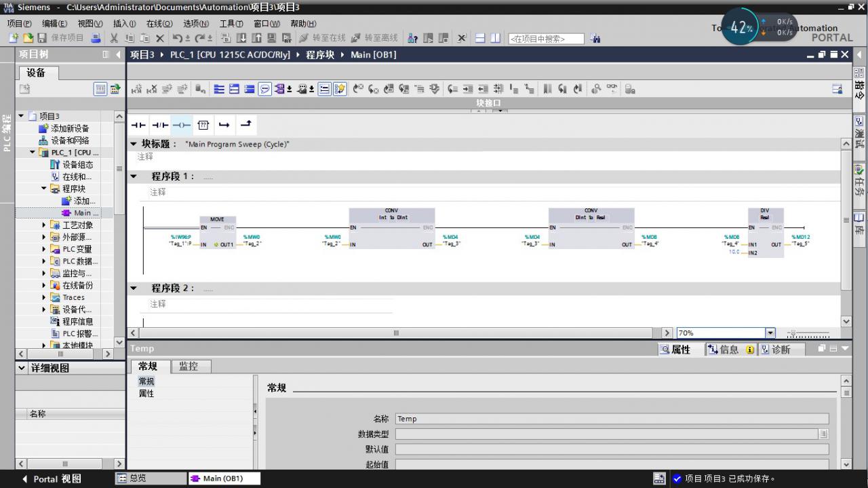Start search with the binoculars icon
The width and height of the screenshot is (868, 488).
(595, 39)
